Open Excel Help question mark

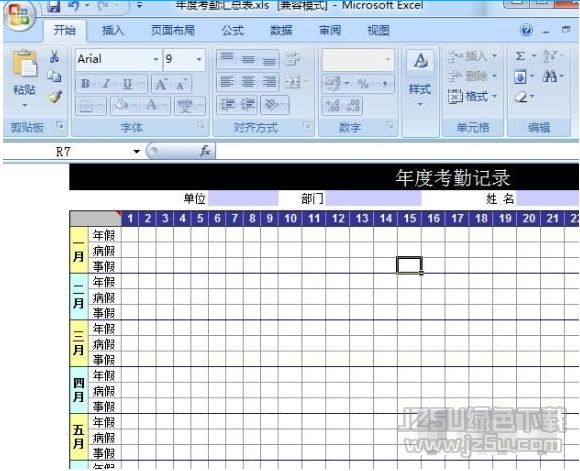coord(526,30)
